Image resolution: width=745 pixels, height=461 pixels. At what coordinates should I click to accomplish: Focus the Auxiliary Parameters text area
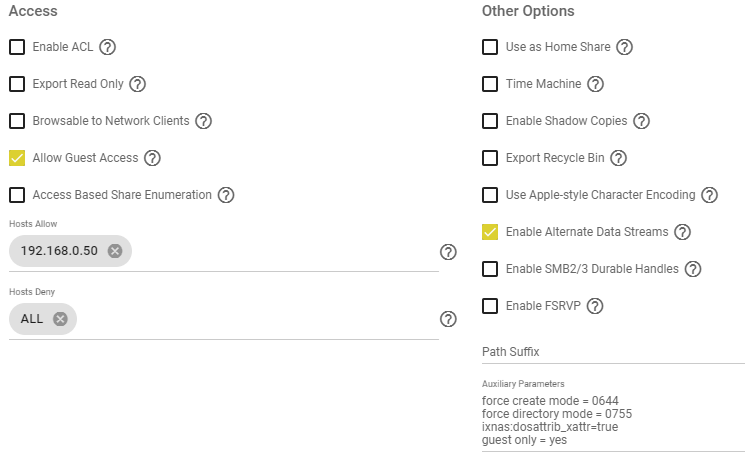pyautogui.click(x=613, y=420)
